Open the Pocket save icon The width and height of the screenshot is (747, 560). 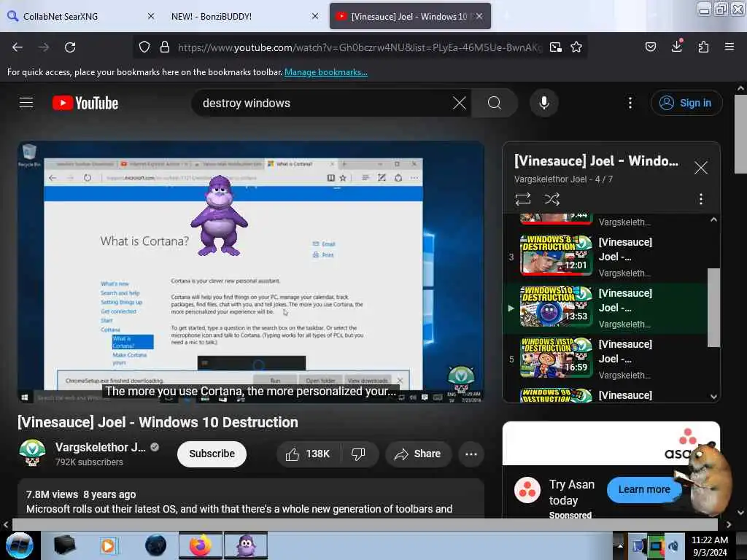click(x=651, y=47)
